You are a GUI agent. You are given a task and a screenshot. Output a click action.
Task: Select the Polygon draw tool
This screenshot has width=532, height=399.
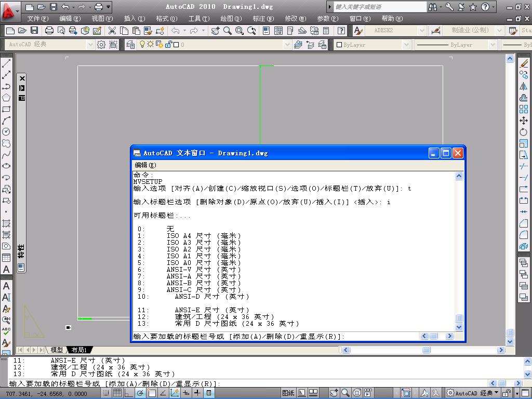pos(6,98)
